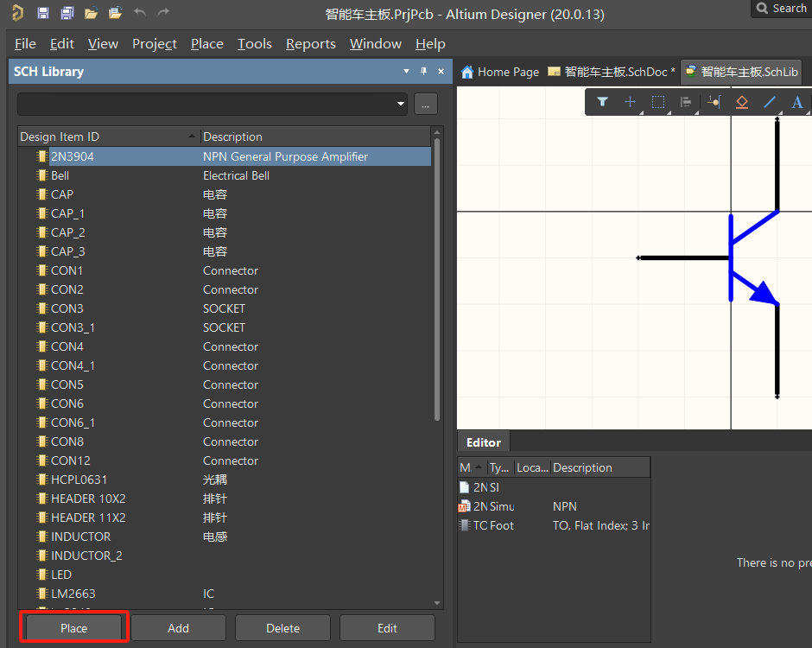The image size is (812, 648).
Task: Select the LM2663 component
Action: tap(225, 594)
